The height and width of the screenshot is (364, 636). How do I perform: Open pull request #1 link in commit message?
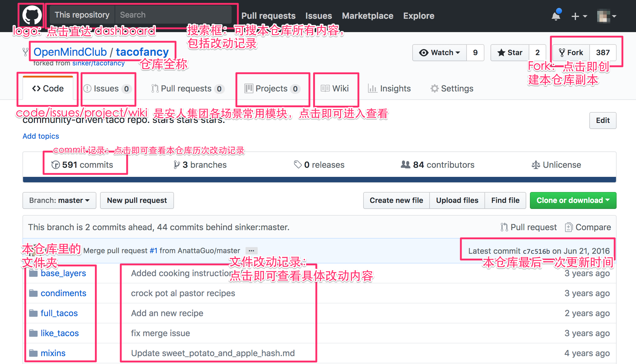(x=153, y=251)
